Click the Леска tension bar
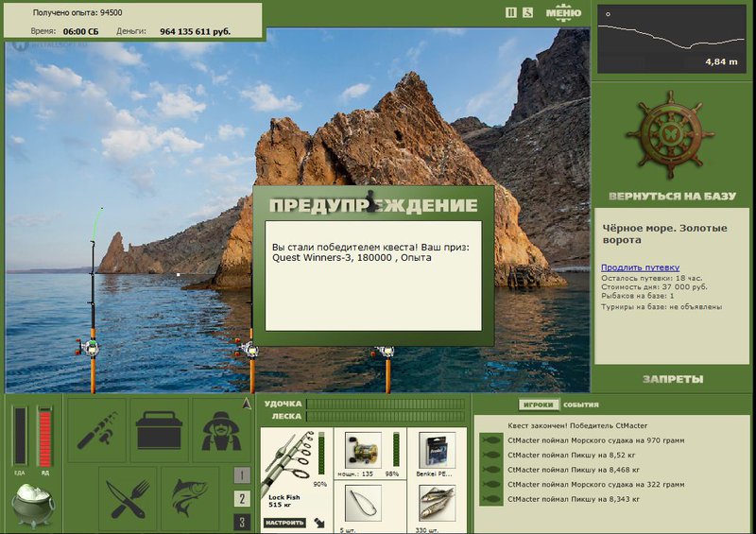 (x=386, y=416)
